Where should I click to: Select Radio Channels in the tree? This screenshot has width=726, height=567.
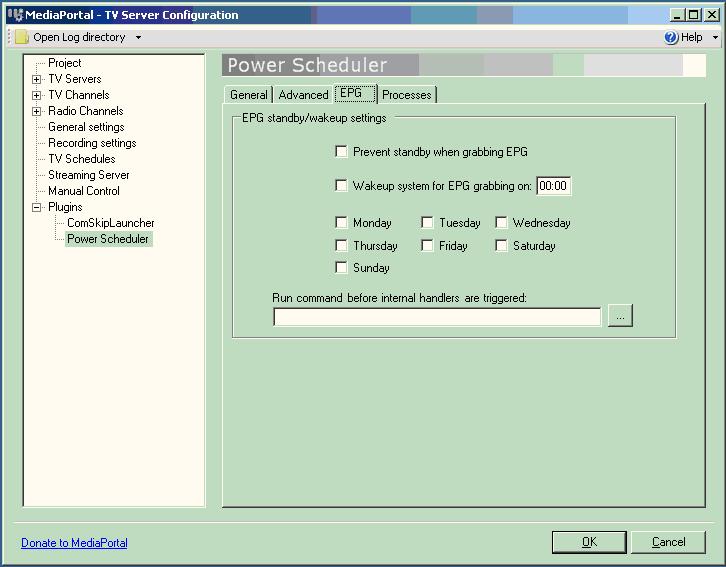(86, 111)
